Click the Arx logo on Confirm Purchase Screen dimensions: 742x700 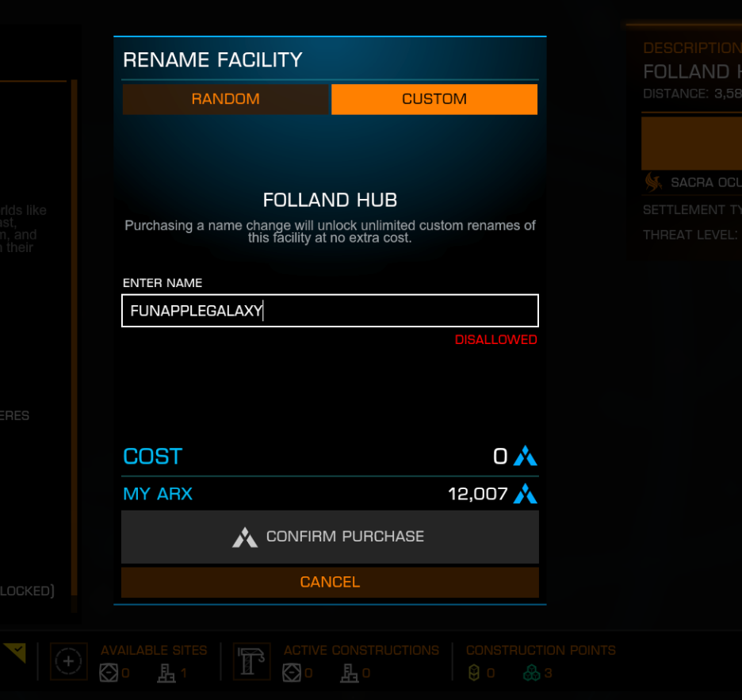pos(245,537)
